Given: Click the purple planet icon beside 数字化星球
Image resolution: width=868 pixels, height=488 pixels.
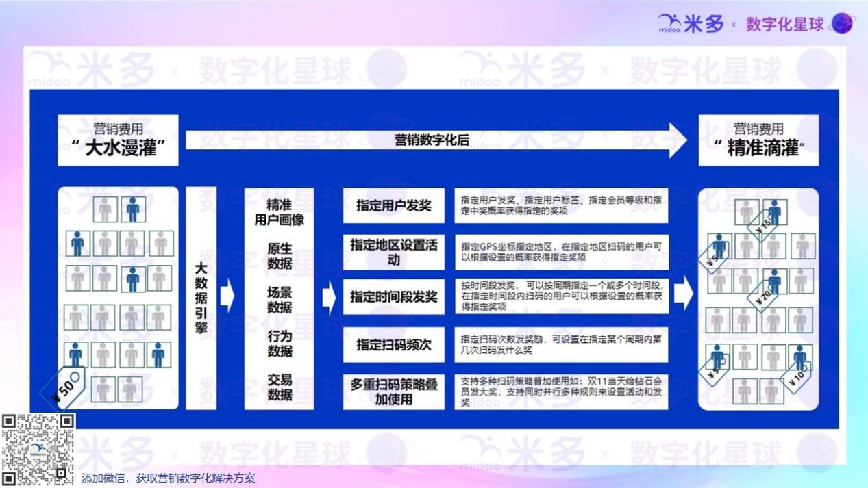Looking at the screenshot, I should click(x=842, y=23).
